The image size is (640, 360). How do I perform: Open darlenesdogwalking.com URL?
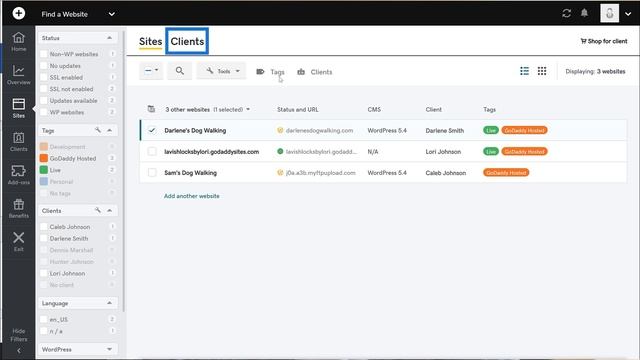tap(319, 130)
